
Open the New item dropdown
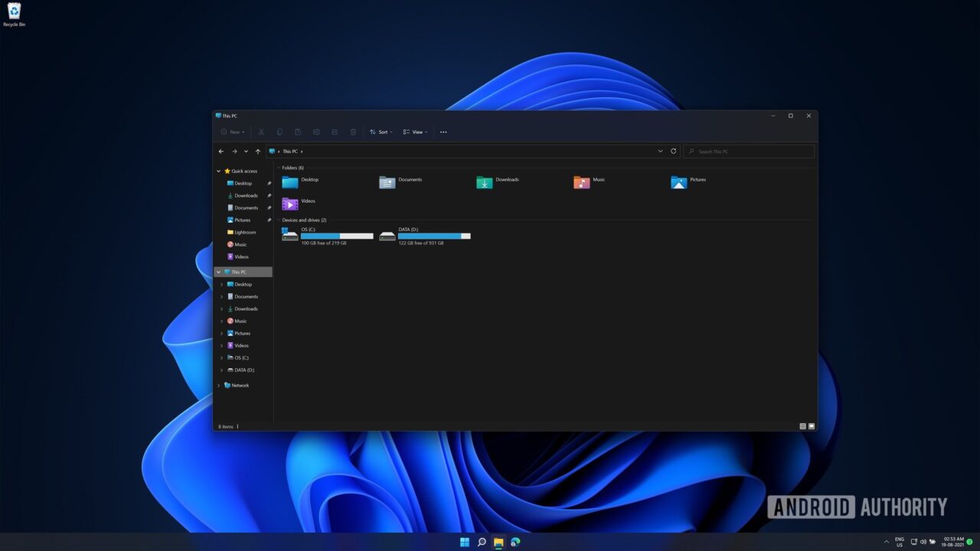(x=233, y=132)
